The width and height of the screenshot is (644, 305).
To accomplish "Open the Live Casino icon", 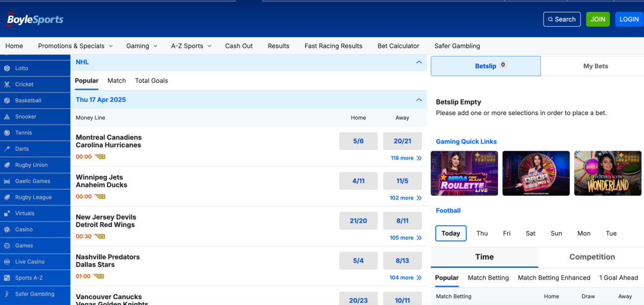I will (x=7, y=262).
